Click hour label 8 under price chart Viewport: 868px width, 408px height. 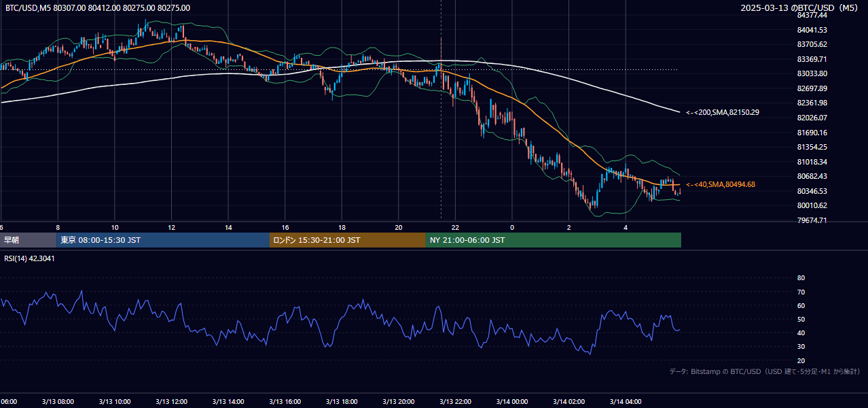coord(58,227)
